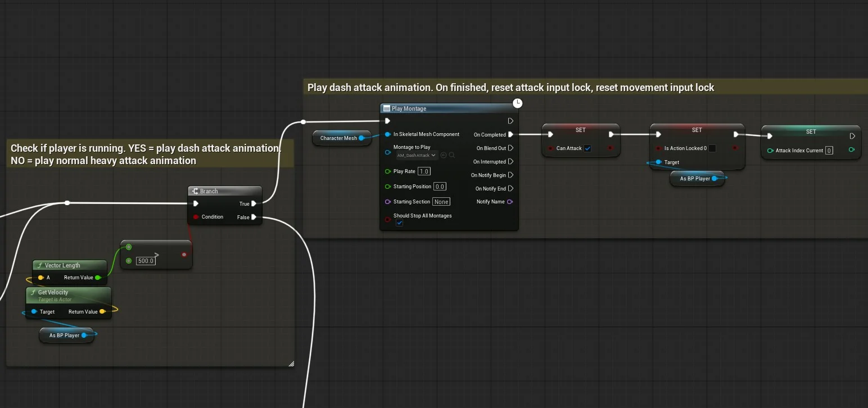The image size is (868, 408).
Task: Click the Get Velocity Target input pin
Action: pos(34,311)
